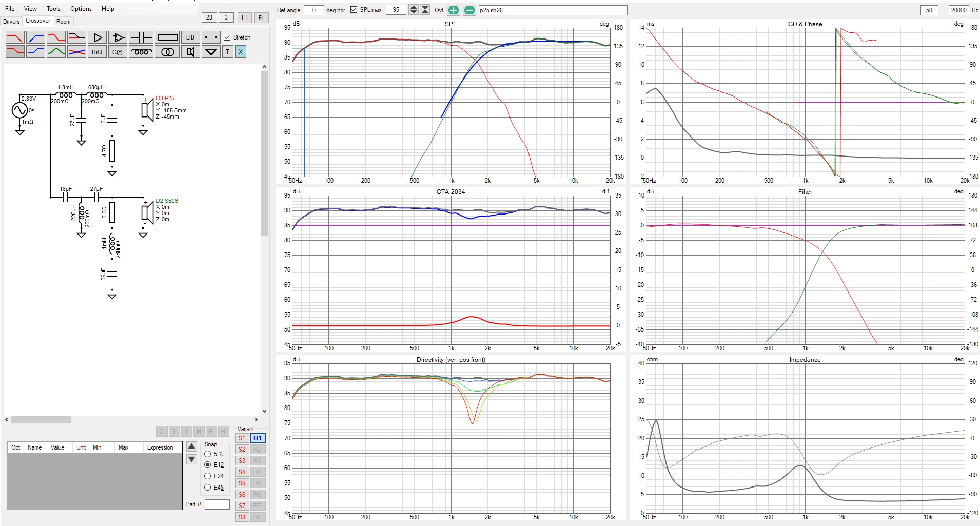The width and height of the screenshot is (980, 526).
Task: Add overlay with the green plus button
Action: (x=454, y=10)
